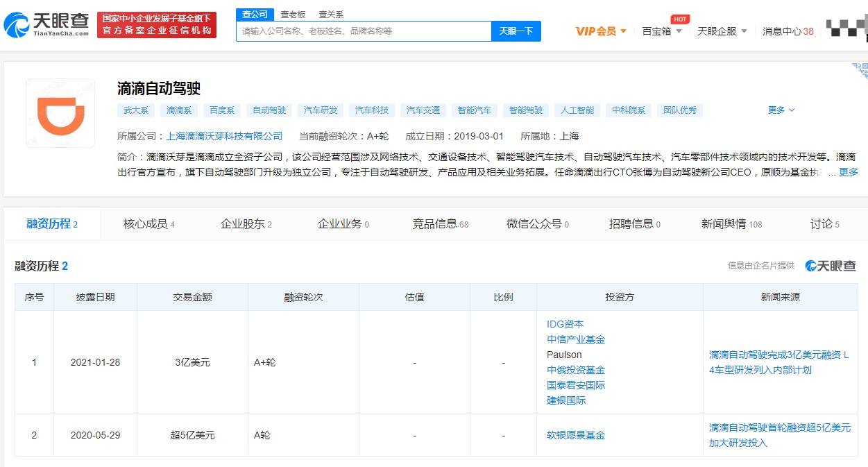The width and height of the screenshot is (868, 467).
Task: Open investor 国泰君安国际
Action: point(576,385)
